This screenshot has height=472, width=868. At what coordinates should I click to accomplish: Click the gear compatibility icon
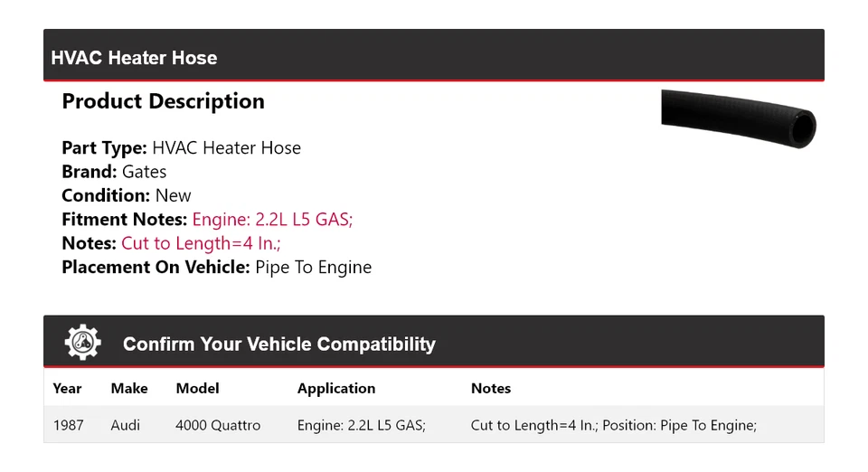(82, 343)
